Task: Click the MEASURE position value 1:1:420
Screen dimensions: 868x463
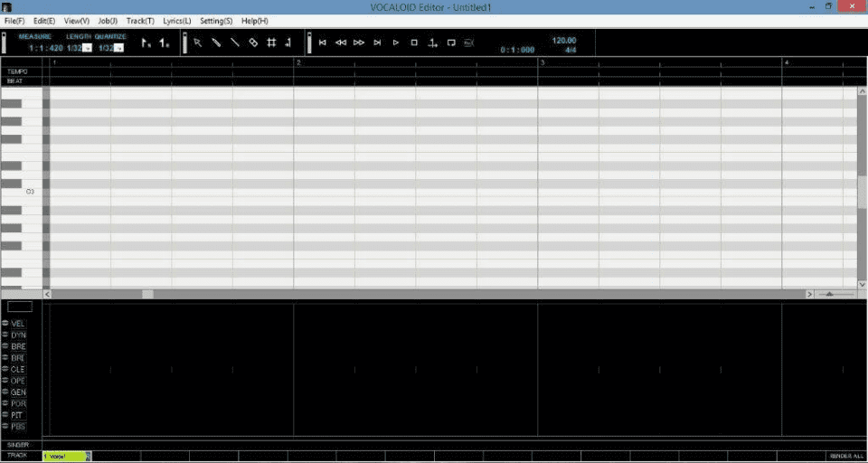Action: [x=46, y=48]
